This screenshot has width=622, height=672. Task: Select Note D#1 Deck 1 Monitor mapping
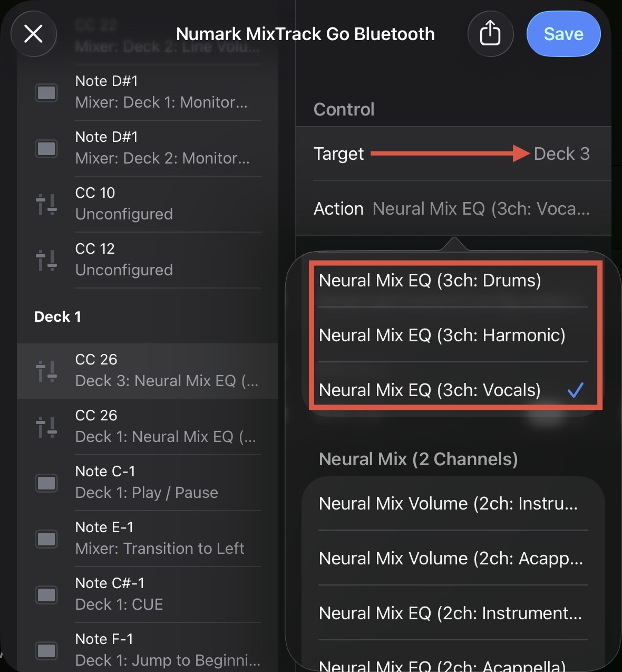(x=148, y=92)
